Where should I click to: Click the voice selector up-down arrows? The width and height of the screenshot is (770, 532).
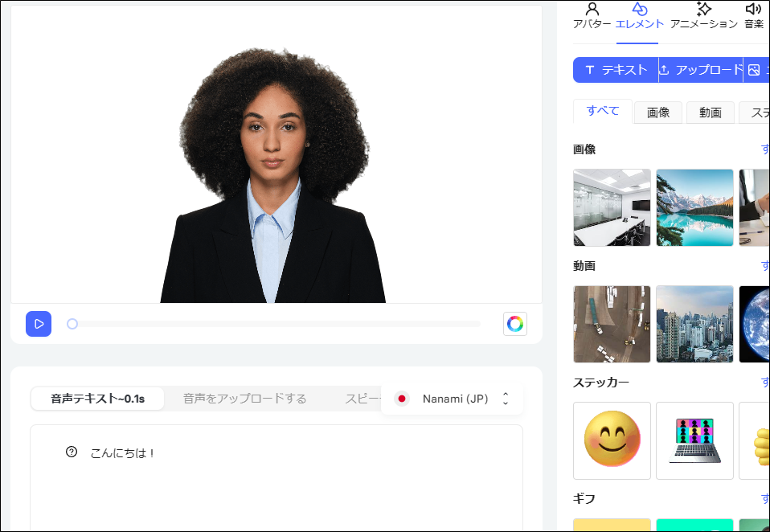pyautogui.click(x=506, y=399)
